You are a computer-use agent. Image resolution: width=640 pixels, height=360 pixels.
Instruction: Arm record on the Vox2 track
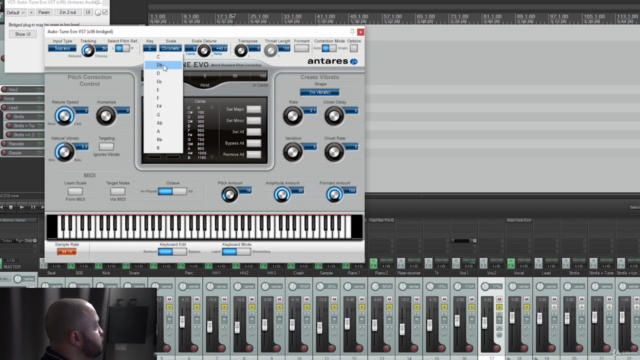[4, 89]
